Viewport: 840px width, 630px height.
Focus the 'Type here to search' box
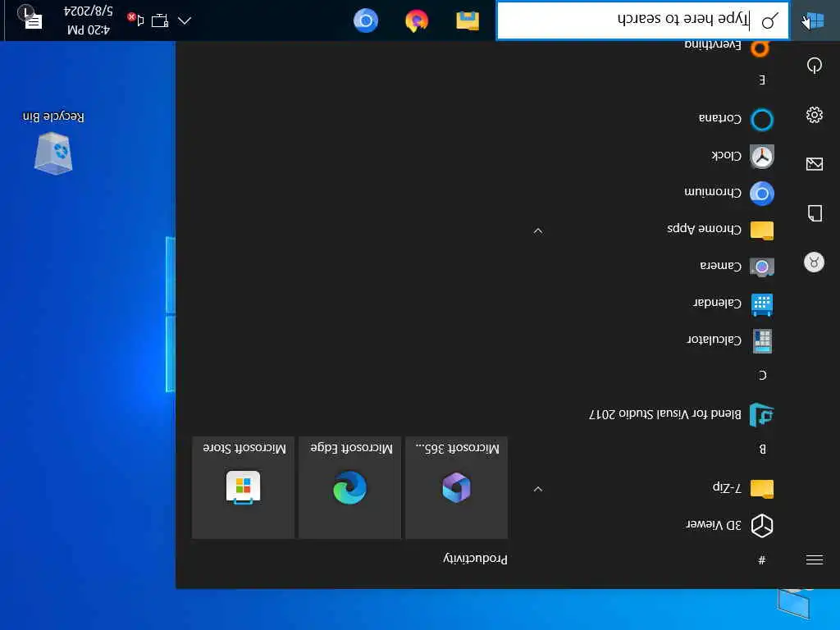(x=642, y=21)
